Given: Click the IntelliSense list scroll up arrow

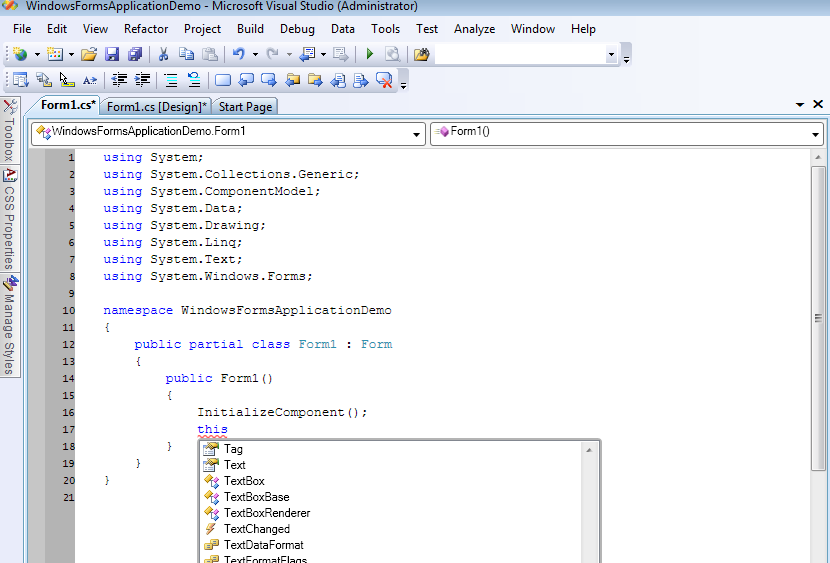Looking at the screenshot, I should 589,450.
